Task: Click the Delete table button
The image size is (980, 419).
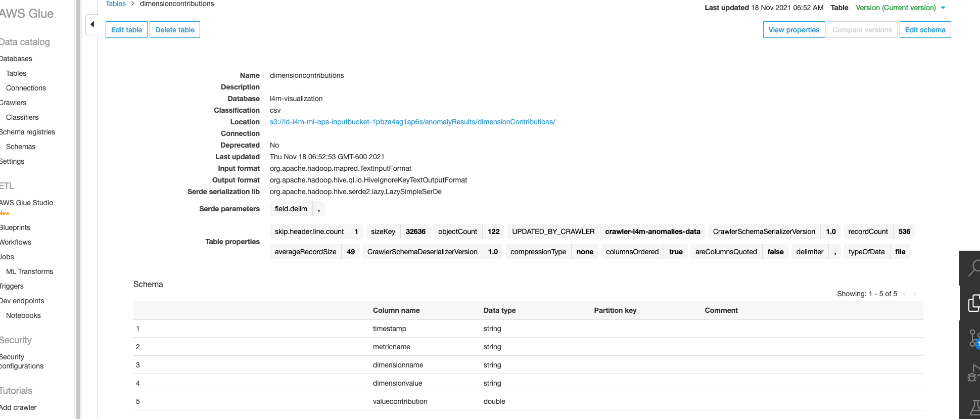Action: click(x=175, y=30)
